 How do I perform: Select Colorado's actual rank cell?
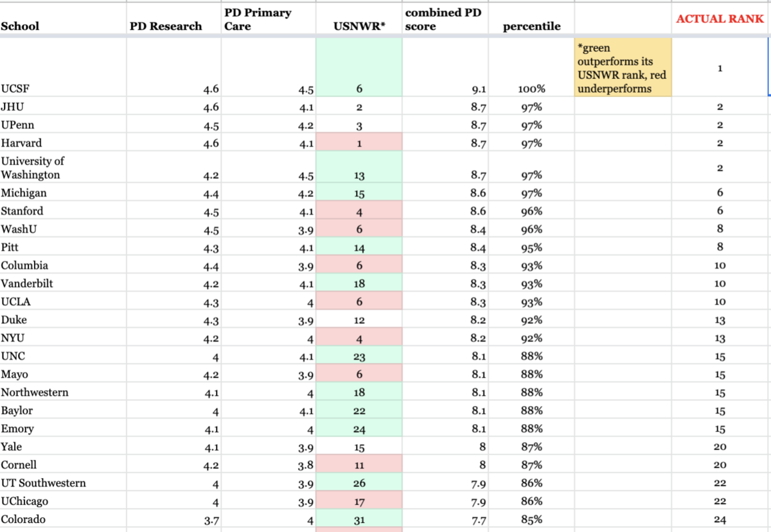720,519
